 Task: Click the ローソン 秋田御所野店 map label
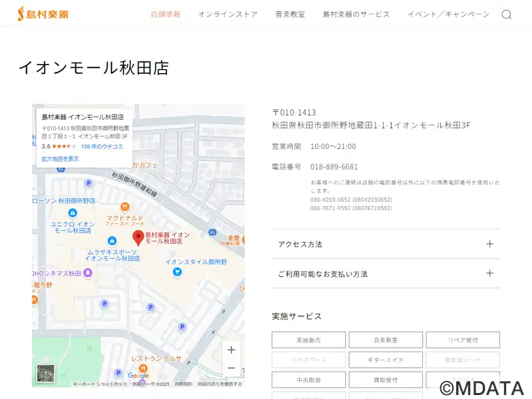(64, 201)
